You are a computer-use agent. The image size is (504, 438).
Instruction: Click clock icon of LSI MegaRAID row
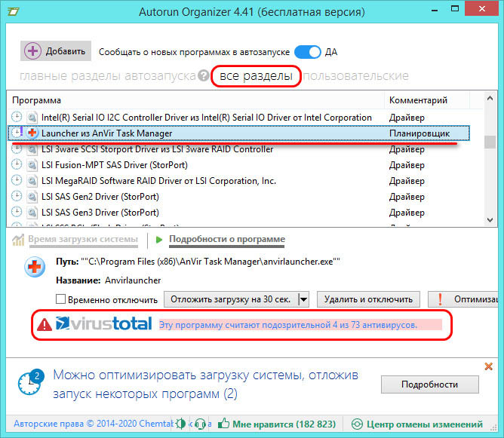pos(17,180)
